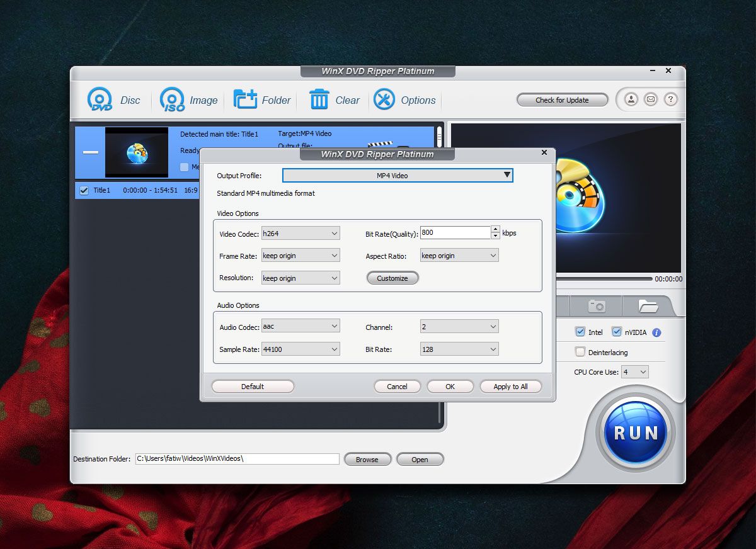This screenshot has height=549, width=756.
Task: Disable Intel hardware acceleration
Action: pyautogui.click(x=580, y=332)
